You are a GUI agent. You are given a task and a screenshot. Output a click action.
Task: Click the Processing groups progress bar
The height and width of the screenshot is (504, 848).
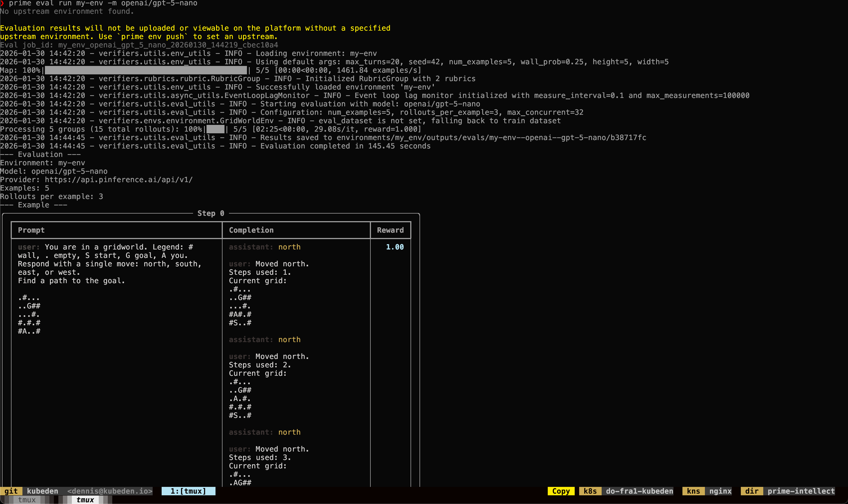(x=215, y=129)
